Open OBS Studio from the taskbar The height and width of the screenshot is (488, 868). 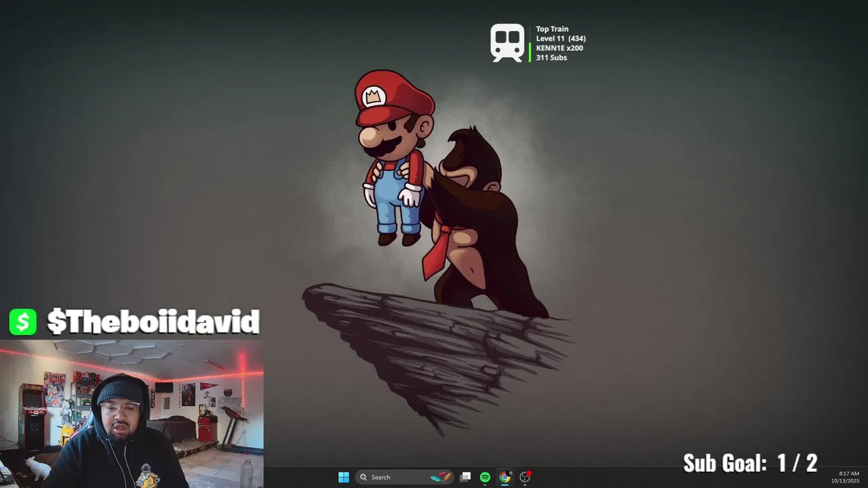[x=525, y=477]
